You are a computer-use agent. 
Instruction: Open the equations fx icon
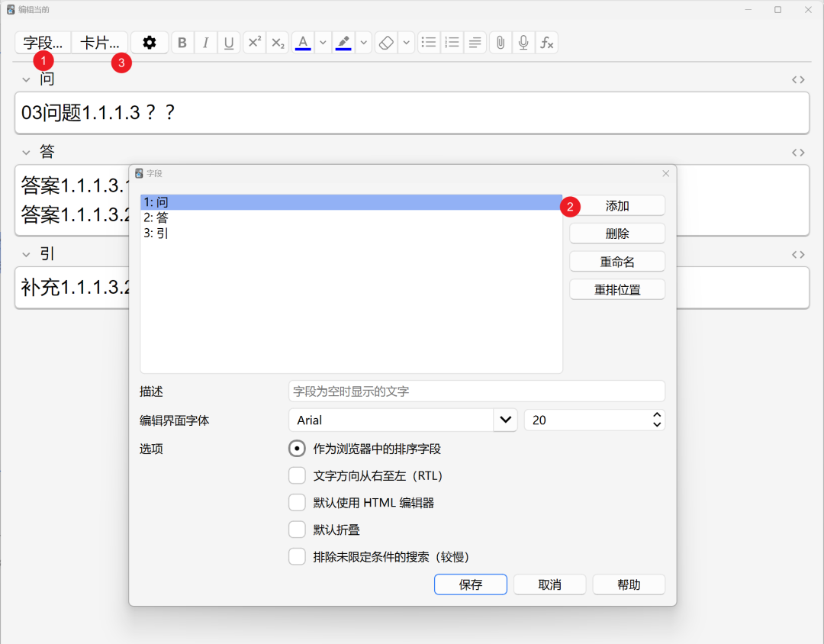(546, 43)
